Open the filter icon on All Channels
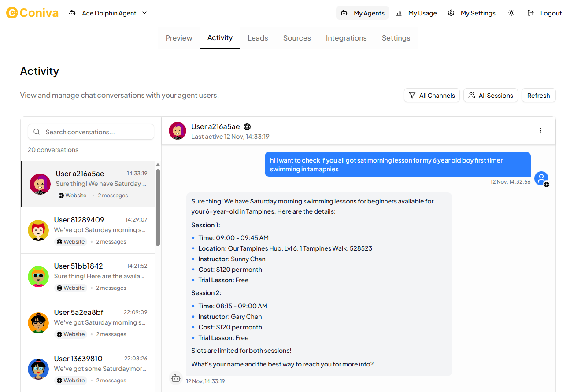Screen dimensions: 570x392 click(x=412, y=95)
